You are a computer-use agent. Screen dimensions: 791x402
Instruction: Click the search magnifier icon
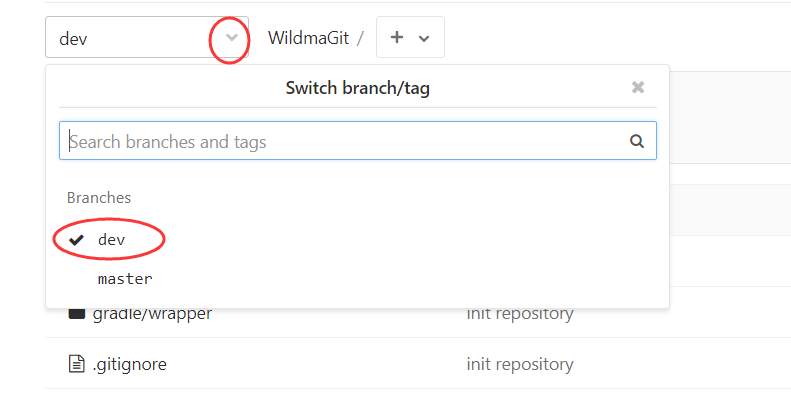pos(637,141)
